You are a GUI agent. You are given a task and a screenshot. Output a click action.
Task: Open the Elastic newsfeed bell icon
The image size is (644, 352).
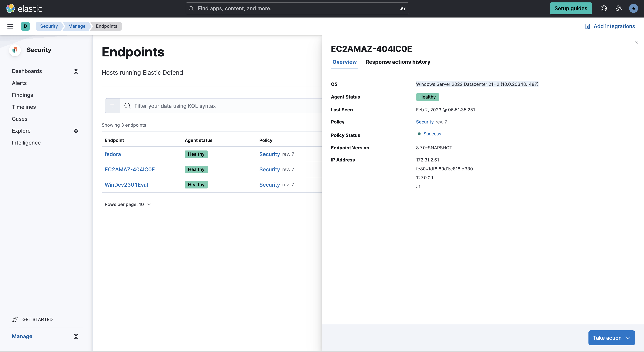tap(619, 8)
